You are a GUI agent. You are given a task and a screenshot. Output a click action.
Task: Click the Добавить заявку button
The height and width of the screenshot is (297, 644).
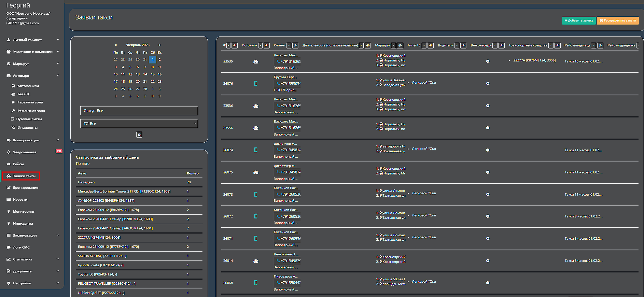tap(579, 20)
